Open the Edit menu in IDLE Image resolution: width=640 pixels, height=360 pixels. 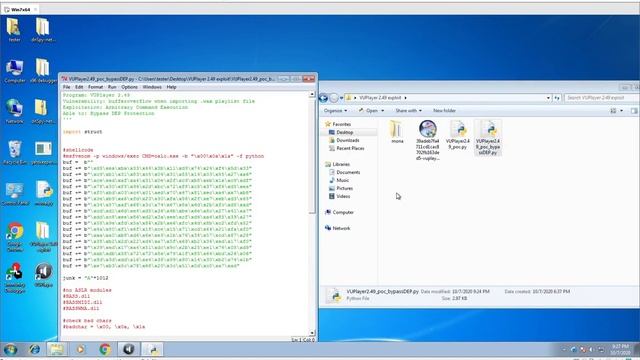(79, 87)
